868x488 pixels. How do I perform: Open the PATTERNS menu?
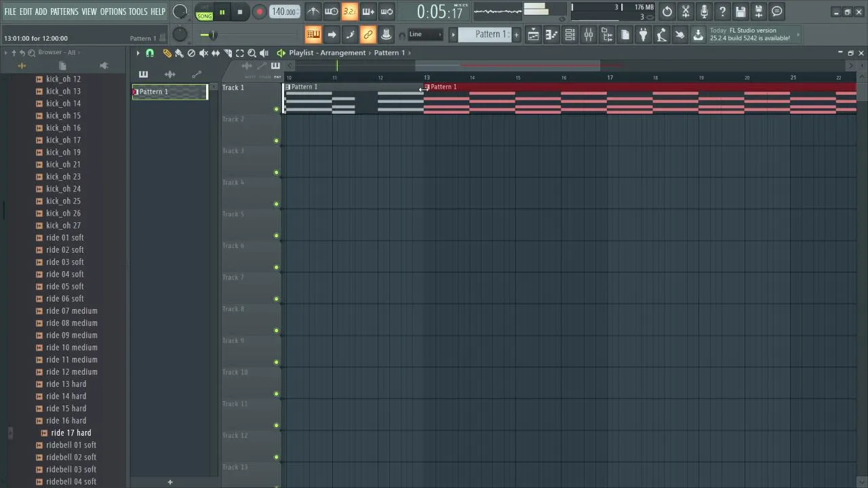pyautogui.click(x=64, y=12)
